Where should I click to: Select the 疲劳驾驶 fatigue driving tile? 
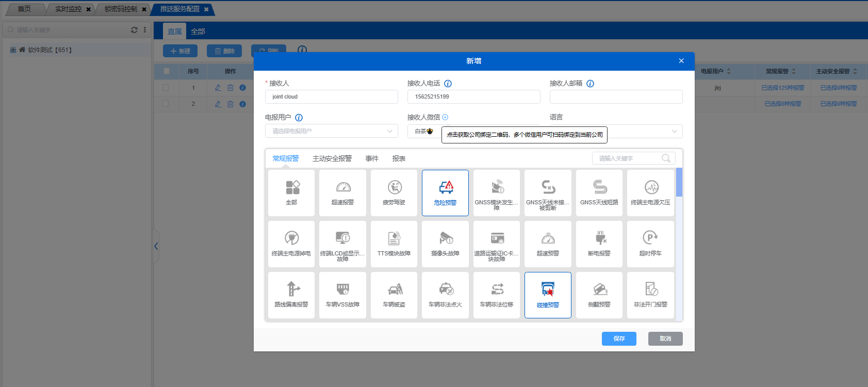pos(394,193)
